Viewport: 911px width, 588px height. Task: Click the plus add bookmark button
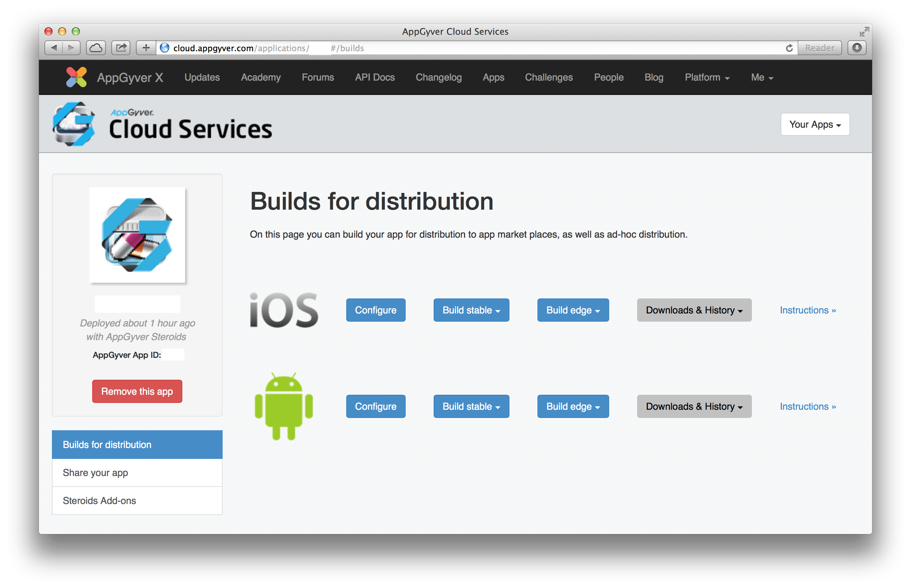point(146,48)
